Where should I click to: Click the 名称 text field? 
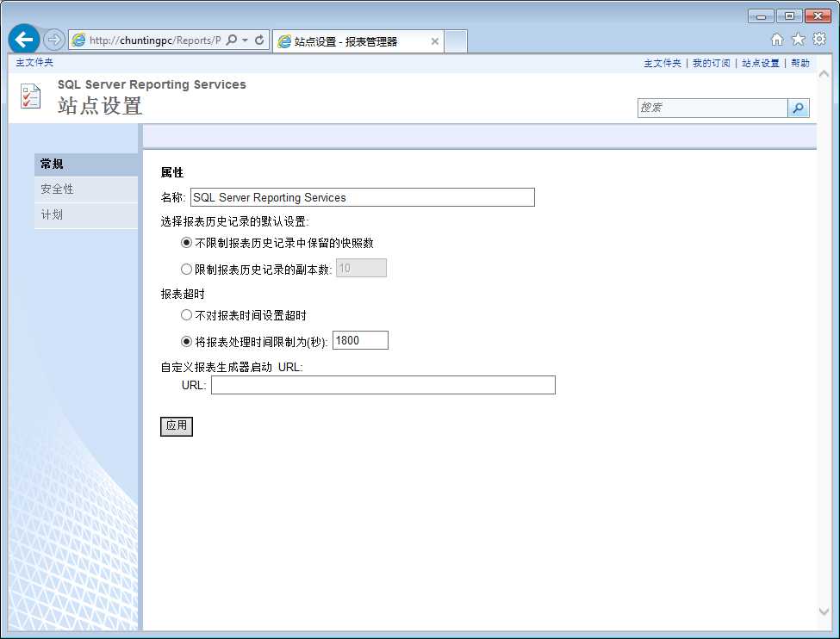pos(362,197)
